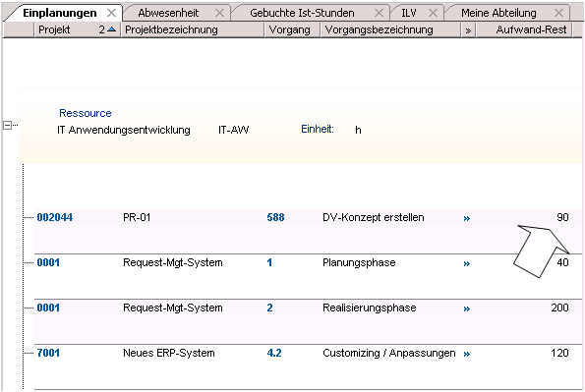This screenshot has width=585, height=392.
Task: Collapse the IT Anwendungsentwicklung resource group
Action: click(x=7, y=125)
